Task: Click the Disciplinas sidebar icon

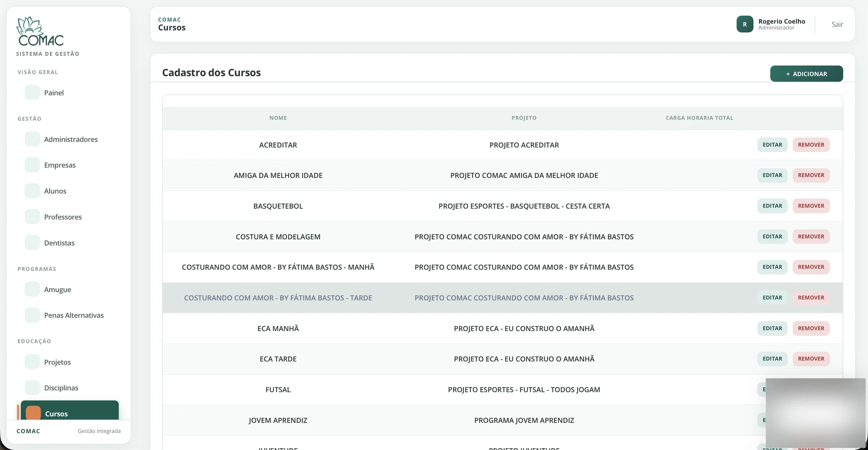Action: click(32, 388)
